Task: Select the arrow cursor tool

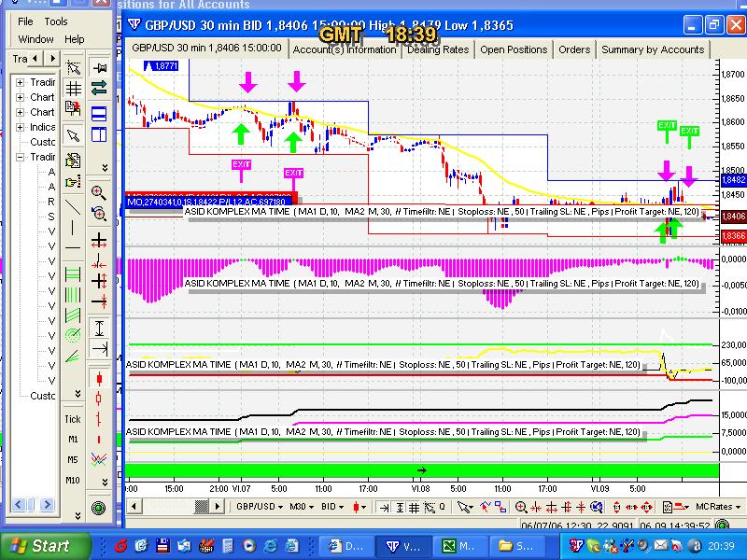Action: (x=74, y=135)
